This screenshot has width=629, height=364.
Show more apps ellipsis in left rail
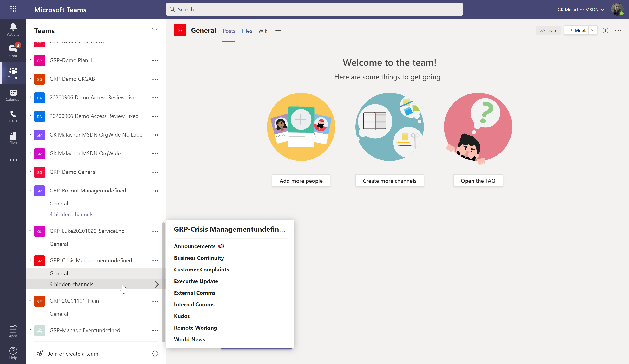tap(13, 160)
